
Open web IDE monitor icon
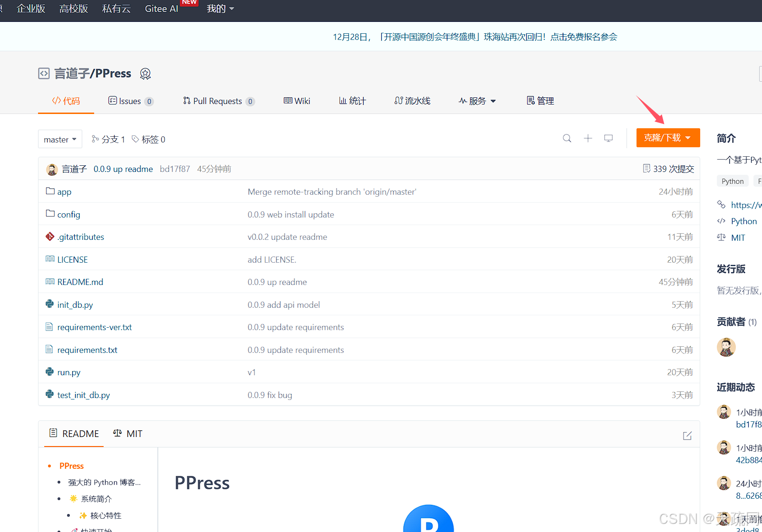pos(608,138)
